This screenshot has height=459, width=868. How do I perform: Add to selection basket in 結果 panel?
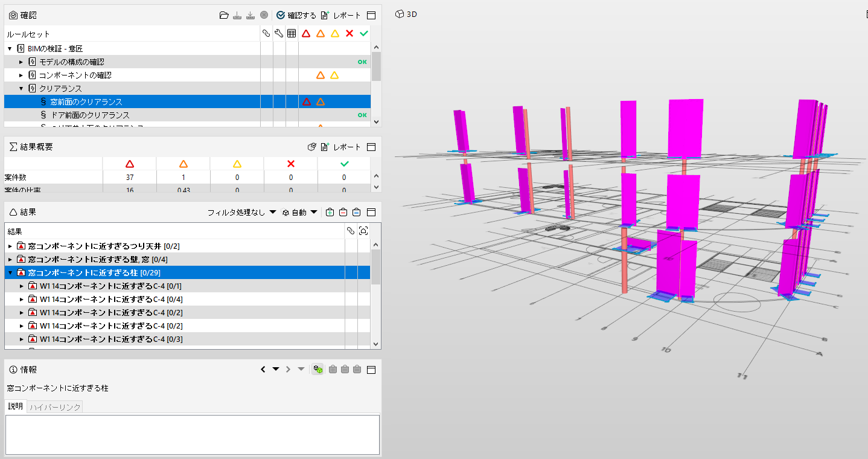pos(330,212)
